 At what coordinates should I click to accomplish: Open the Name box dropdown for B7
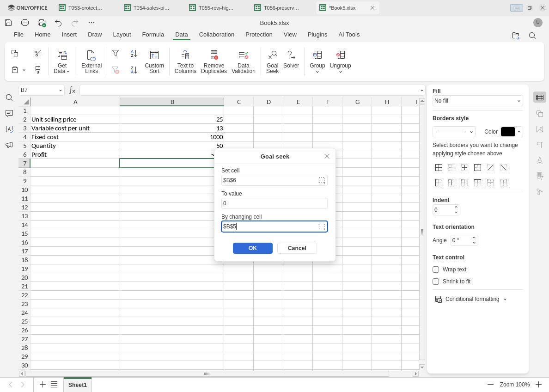pos(60,91)
